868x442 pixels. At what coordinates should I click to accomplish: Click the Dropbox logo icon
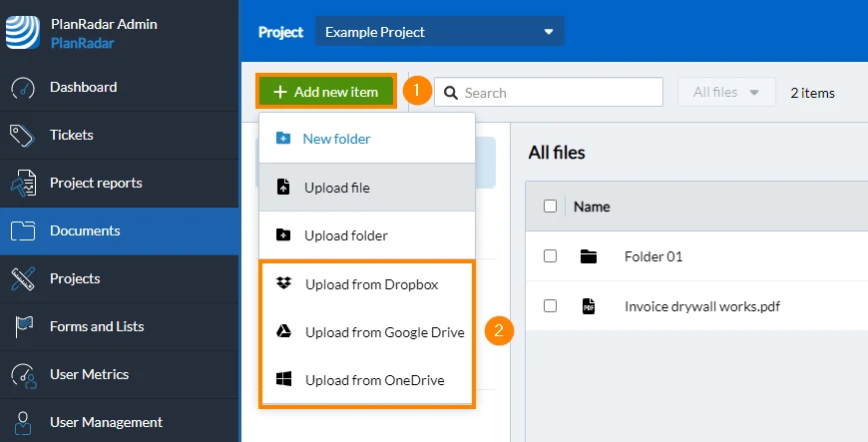283,283
